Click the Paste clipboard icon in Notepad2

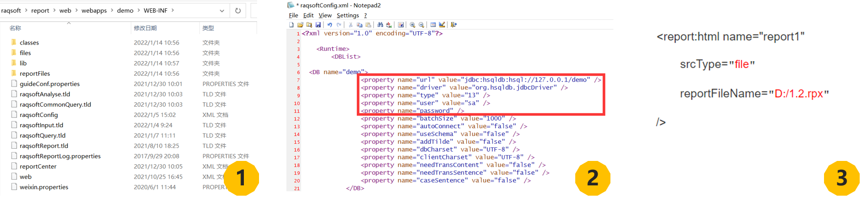click(368, 24)
